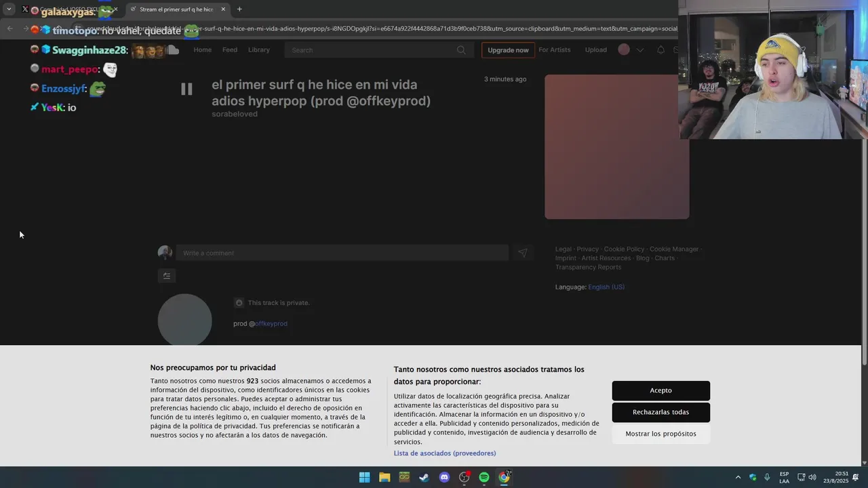This screenshot has width=868, height=488.
Task: Go to the Upload page
Action: click(596, 50)
